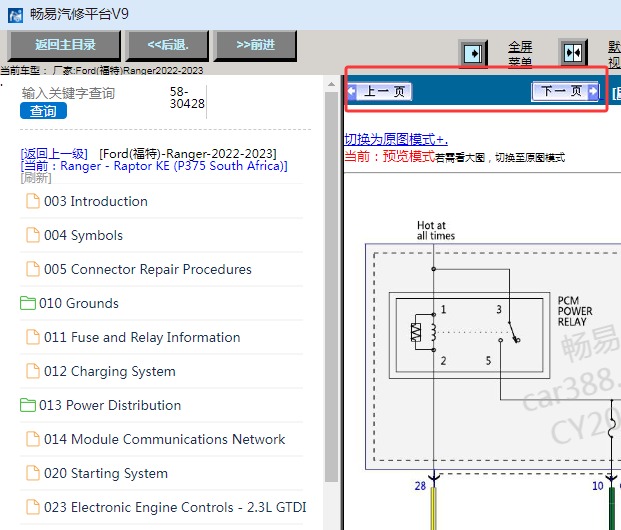Go to next page with 下一页
The width and height of the screenshot is (621, 530).
coord(565,92)
